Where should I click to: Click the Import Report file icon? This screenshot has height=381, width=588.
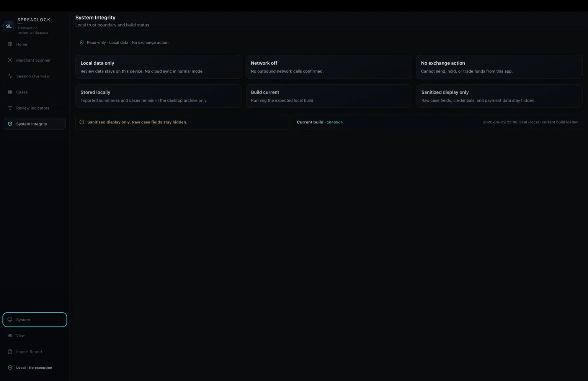click(10, 351)
